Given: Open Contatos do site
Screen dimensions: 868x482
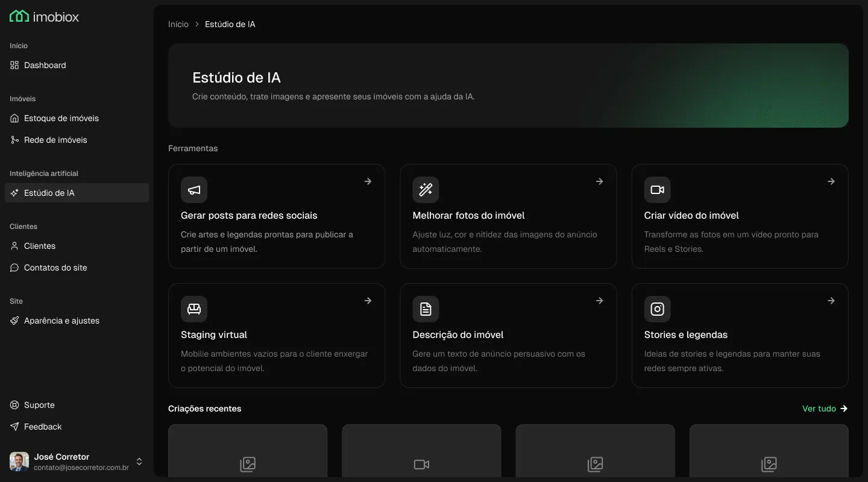Looking at the screenshot, I should click(x=77, y=268).
